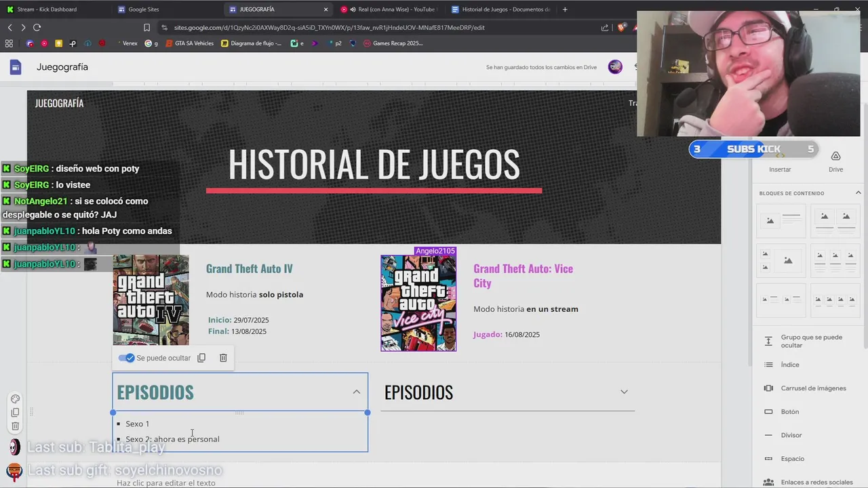Select the Grand Theft Auto IV cover image
Screen dimensions: 868x488
151,300
